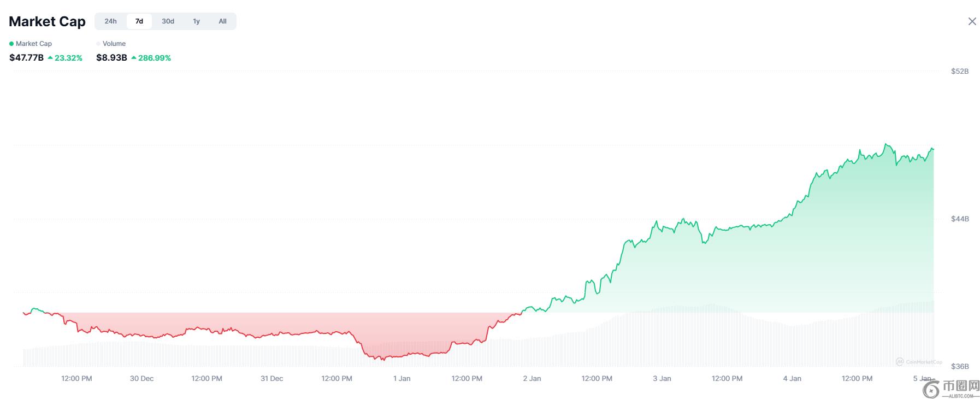The image size is (980, 399).
Task: Select the 30 Dec date marker
Action: point(141,378)
